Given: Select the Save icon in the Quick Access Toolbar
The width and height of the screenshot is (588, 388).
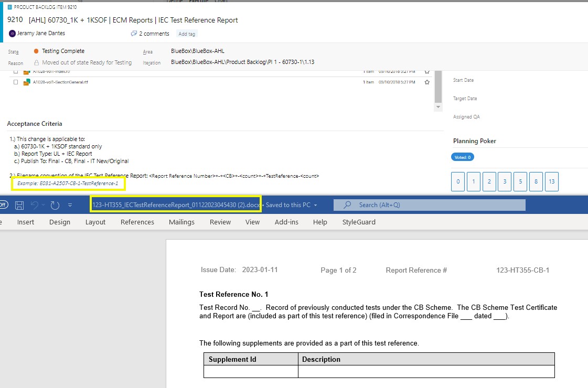Looking at the screenshot, I should click(x=19, y=205).
